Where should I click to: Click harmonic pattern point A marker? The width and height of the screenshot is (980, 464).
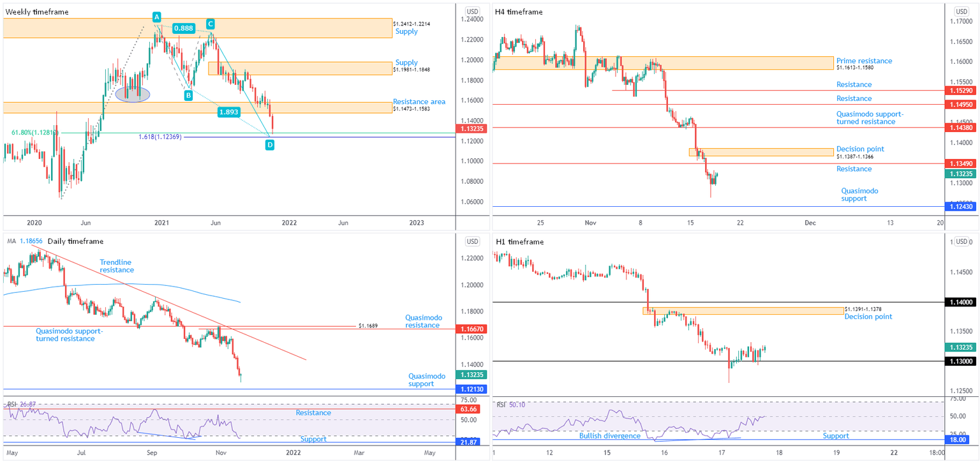156,17
